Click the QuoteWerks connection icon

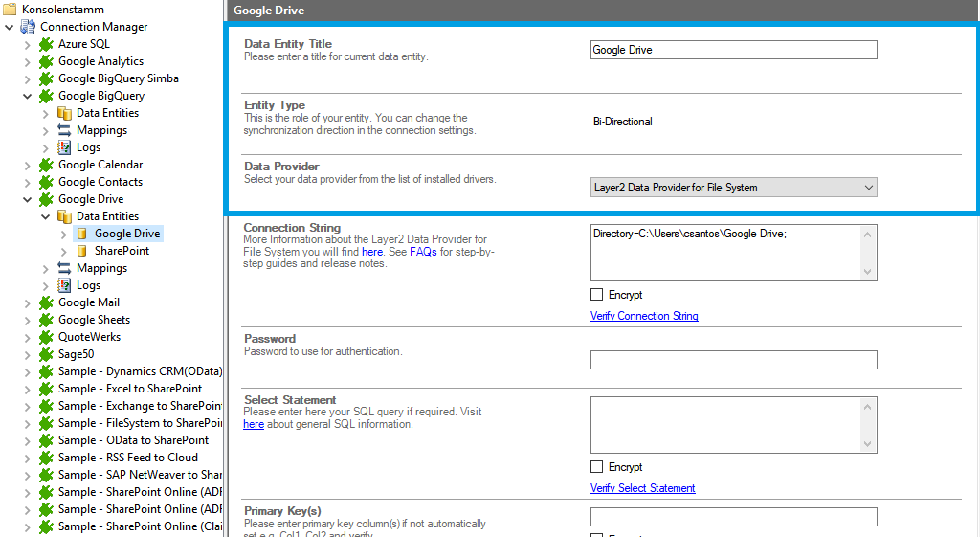click(x=46, y=337)
